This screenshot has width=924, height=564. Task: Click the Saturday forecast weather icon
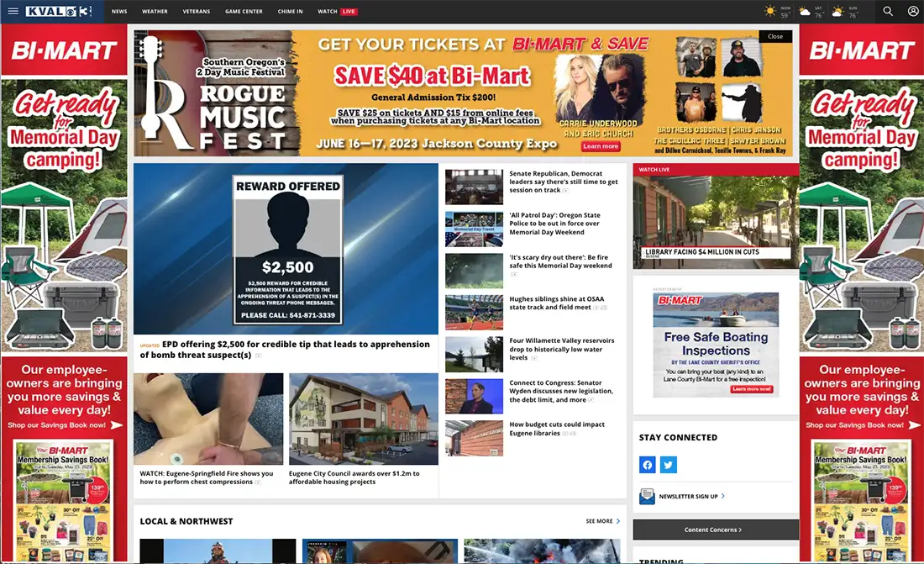804,11
